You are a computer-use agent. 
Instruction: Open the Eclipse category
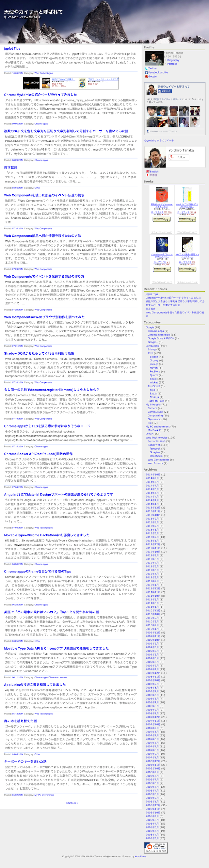click(x=154, y=357)
